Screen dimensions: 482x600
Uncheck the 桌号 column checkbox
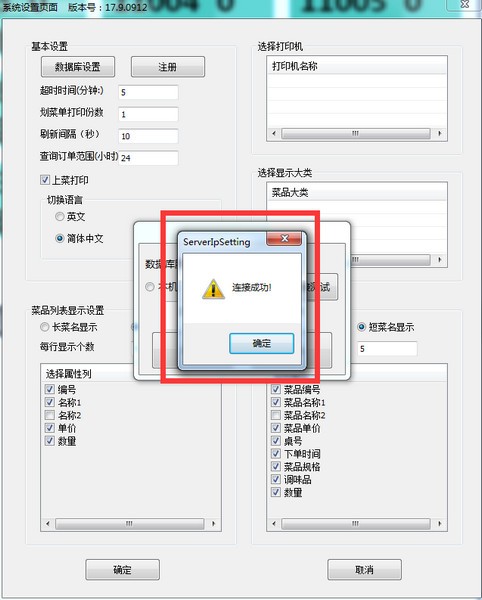[x=276, y=441]
